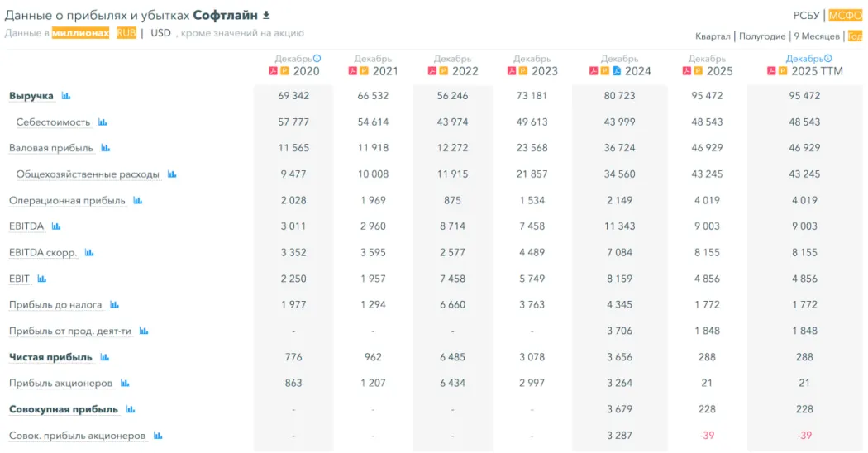The width and height of the screenshot is (868, 453).
Task: Show the Выручка chart icon
Action: [x=66, y=97]
